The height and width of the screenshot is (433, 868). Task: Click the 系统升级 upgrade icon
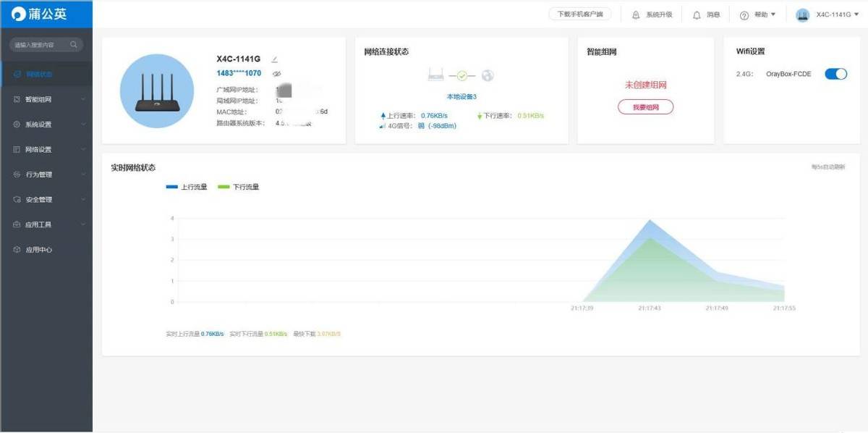point(636,14)
